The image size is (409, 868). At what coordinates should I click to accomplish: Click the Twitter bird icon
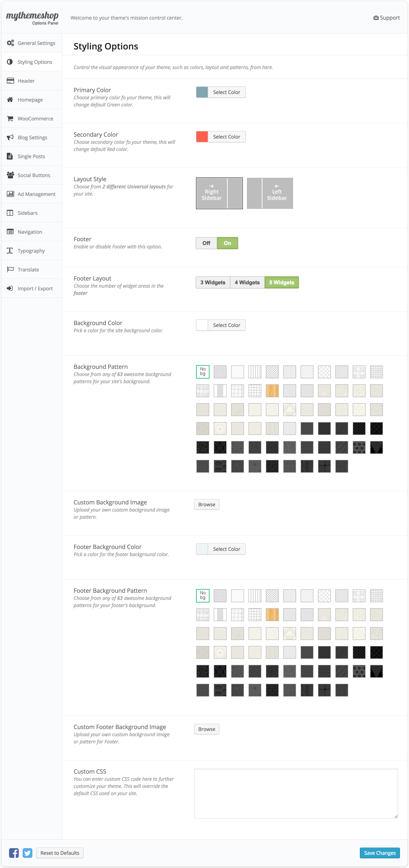[x=27, y=853]
